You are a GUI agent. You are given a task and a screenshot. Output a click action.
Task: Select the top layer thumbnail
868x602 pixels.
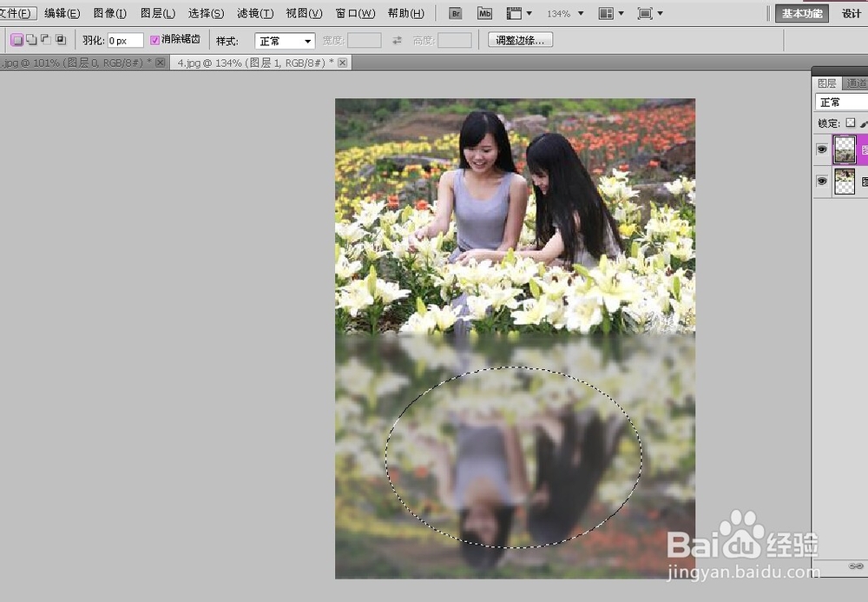(845, 149)
